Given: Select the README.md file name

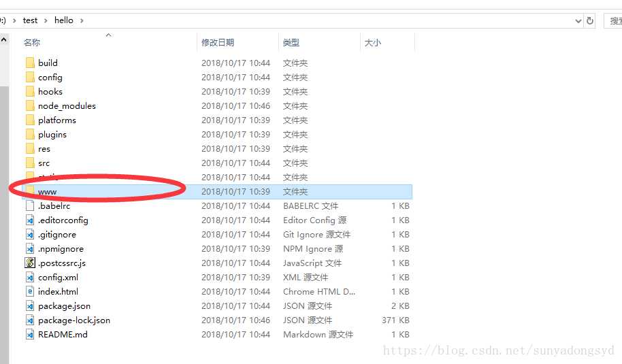Looking at the screenshot, I should point(63,334).
